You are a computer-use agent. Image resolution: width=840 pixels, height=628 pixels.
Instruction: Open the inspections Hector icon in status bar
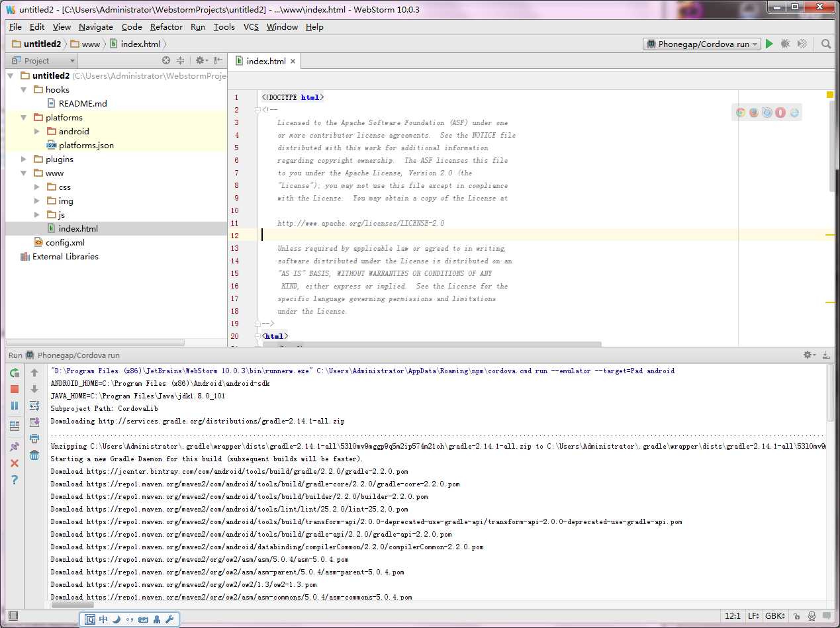813,616
